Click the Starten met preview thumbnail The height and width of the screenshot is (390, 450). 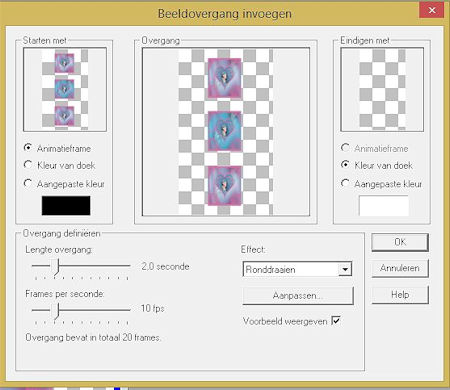[65, 89]
